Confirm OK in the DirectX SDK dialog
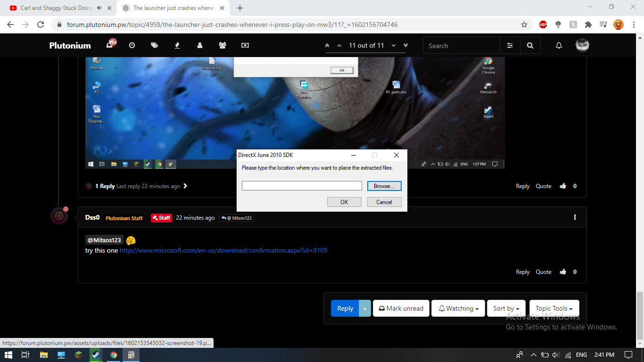Viewport: 644px width, 362px height. pos(344,202)
